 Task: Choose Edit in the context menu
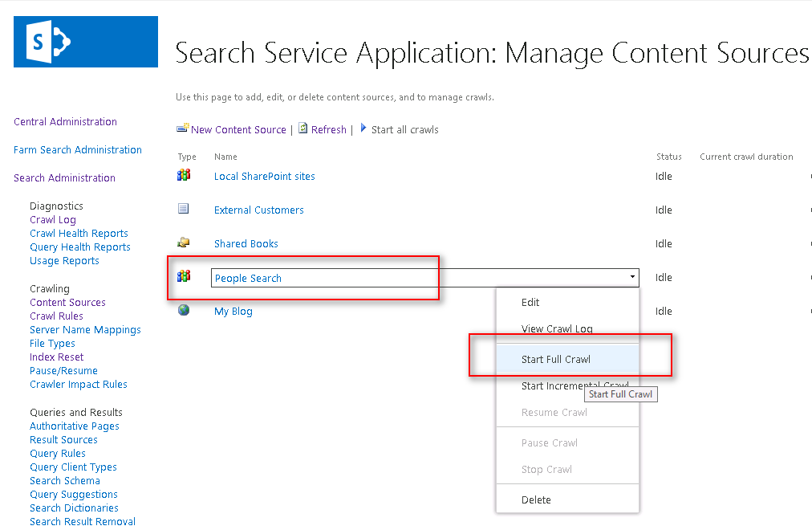(530, 303)
